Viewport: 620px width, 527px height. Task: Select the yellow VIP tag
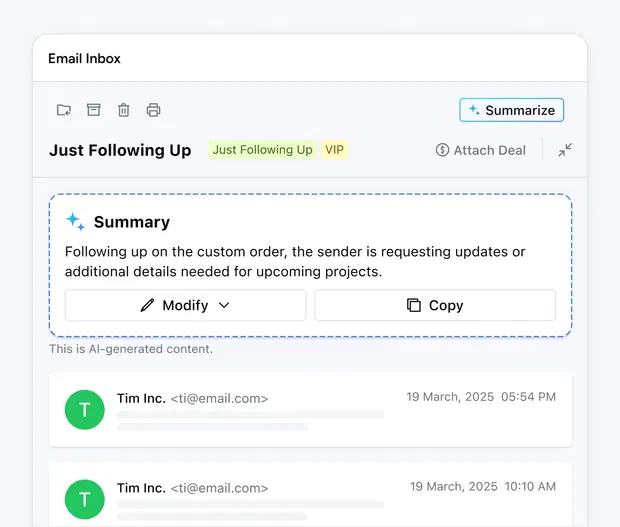(x=334, y=150)
